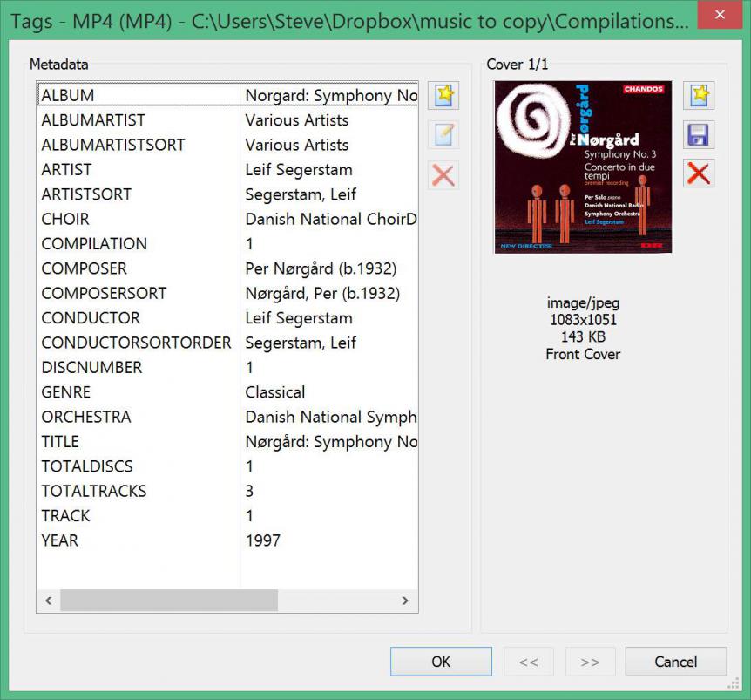This screenshot has width=751, height=700.
Task: Click the add metadata field icon
Action: pos(443,95)
